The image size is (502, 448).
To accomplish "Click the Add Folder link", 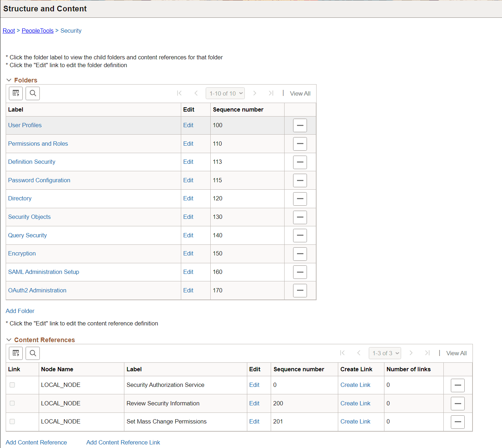I will click(x=20, y=311).
